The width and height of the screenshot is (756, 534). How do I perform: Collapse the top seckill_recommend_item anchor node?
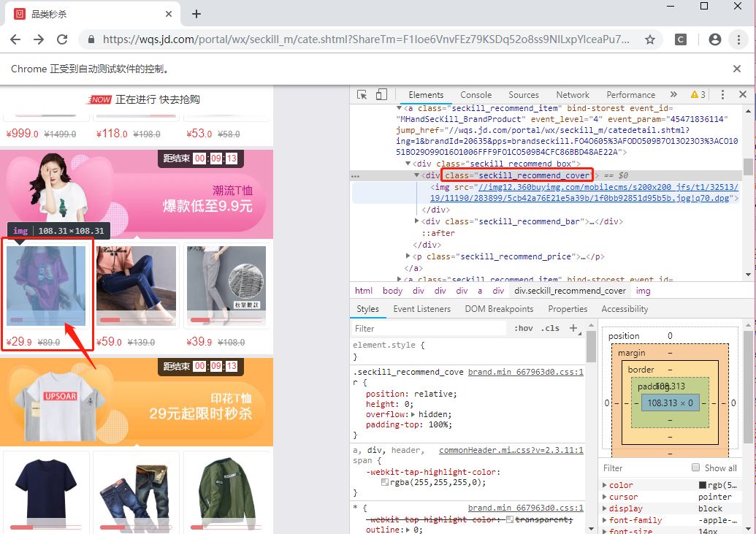[400, 108]
